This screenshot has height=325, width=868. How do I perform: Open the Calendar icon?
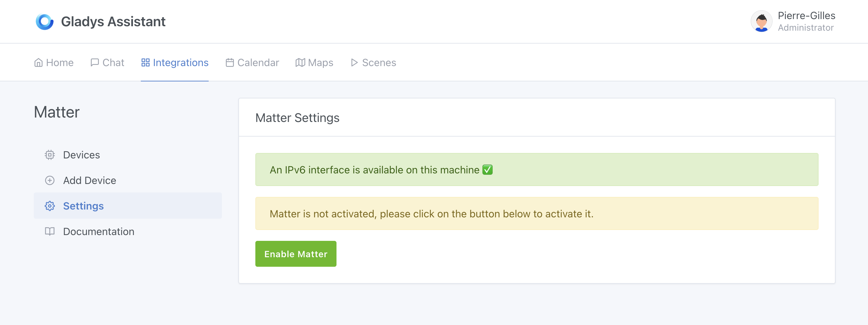coord(230,62)
